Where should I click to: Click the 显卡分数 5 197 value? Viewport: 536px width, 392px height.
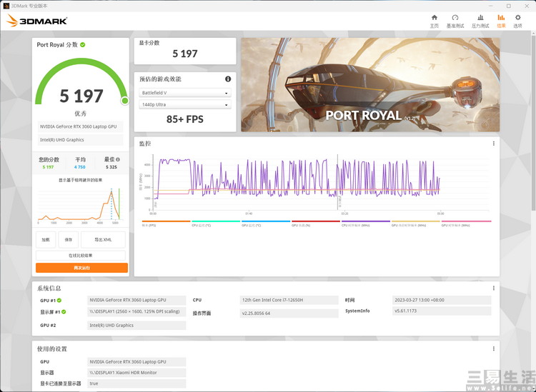coord(185,54)
